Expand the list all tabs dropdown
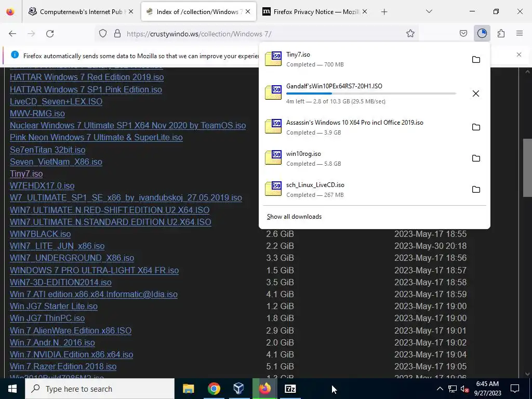532x399 pixels. pos(429,11)
